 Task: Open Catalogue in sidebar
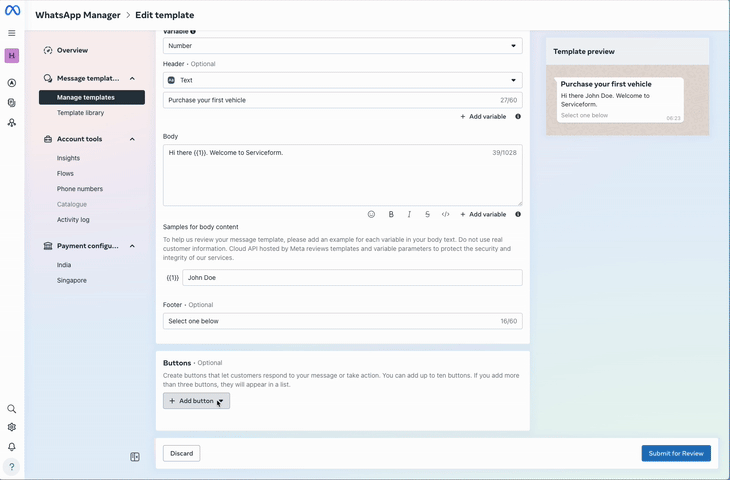[x=72, y=204]
